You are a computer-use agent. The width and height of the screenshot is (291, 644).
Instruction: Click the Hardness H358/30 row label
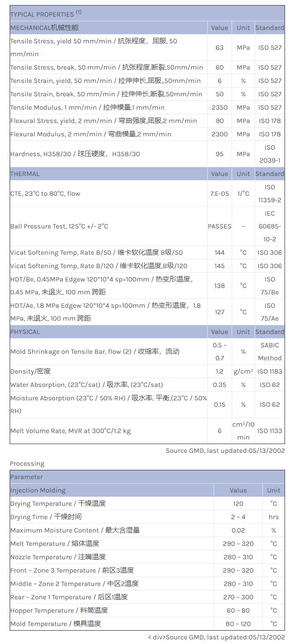(x=75, y=154)
